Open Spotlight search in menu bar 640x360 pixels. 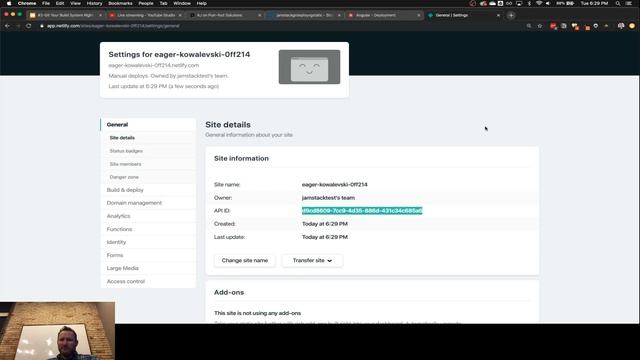pyautogui.click(x=618, y=3)
